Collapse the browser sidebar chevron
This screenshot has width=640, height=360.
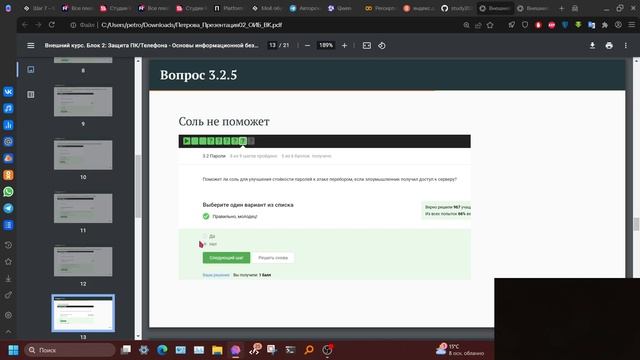point(8,332)
